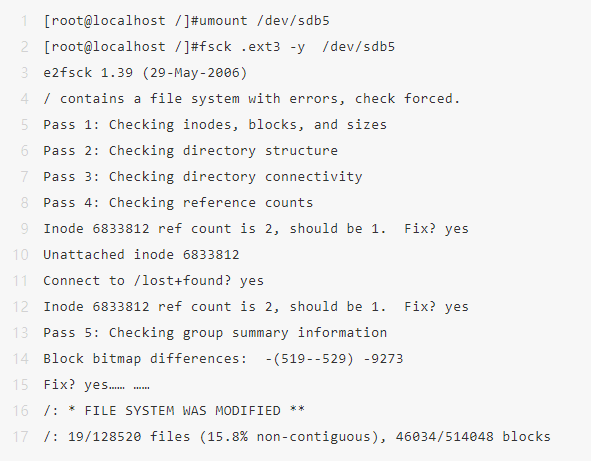Click the Pass 1 checking inodes line

pos(215,125)
